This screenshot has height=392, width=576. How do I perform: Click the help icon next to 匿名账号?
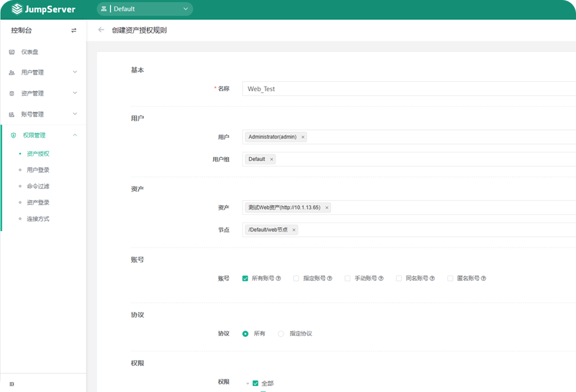483,279
